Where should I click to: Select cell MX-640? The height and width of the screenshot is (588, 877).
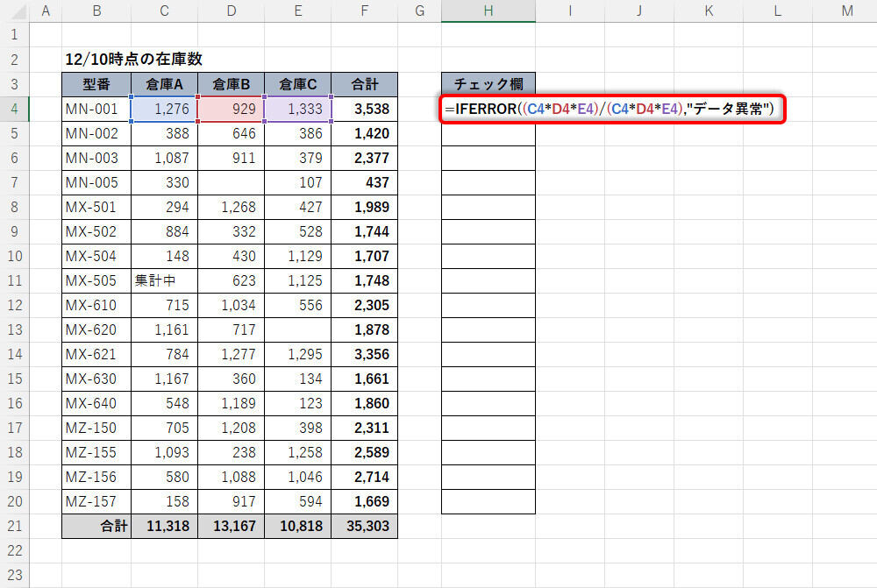click(x=96, y=404)
